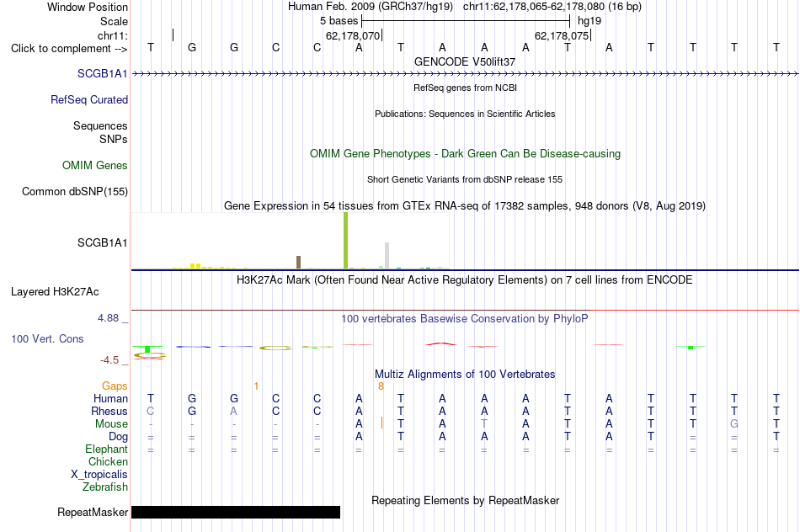Screen dimensions: 800x532
Task: Select the Rhesus species label
Action: click(x=109, y=411)
